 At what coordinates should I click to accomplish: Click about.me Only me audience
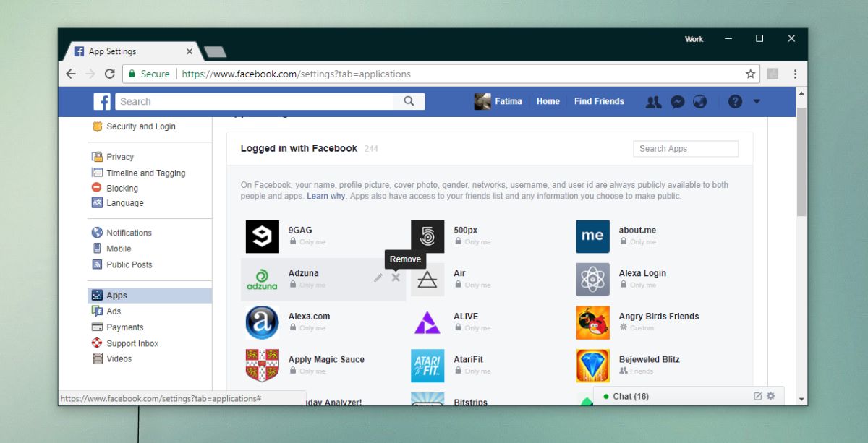637,242
